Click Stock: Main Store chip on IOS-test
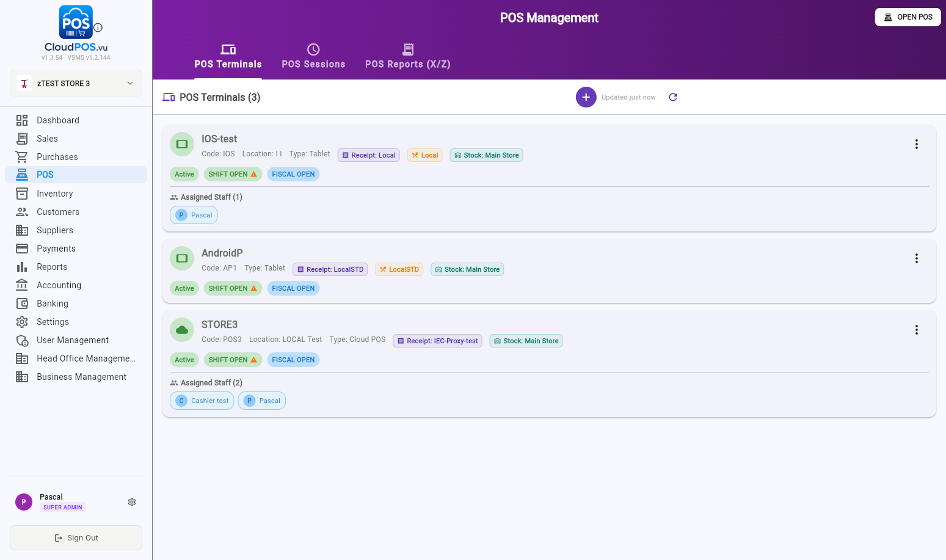This screenshot has width=946, height=560. click(x=486, y=155)
